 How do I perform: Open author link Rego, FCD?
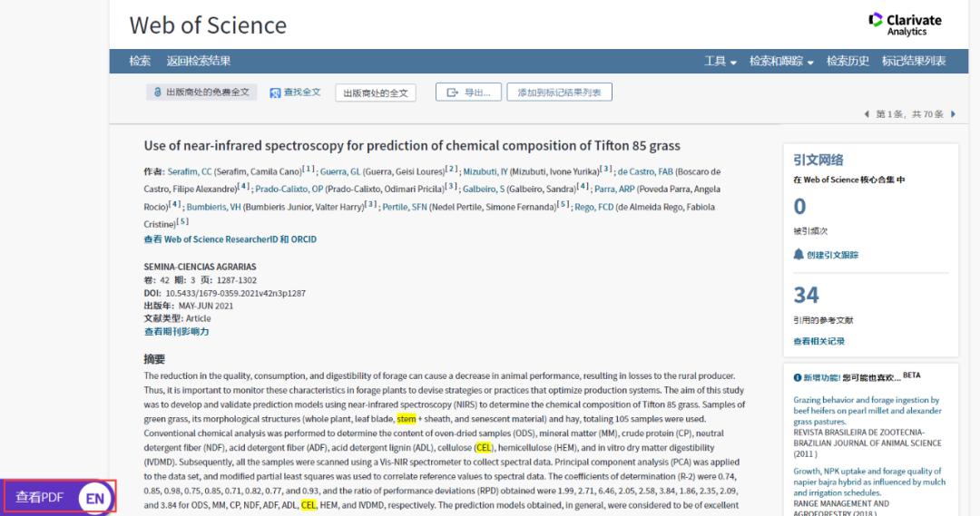pos(593,207)
